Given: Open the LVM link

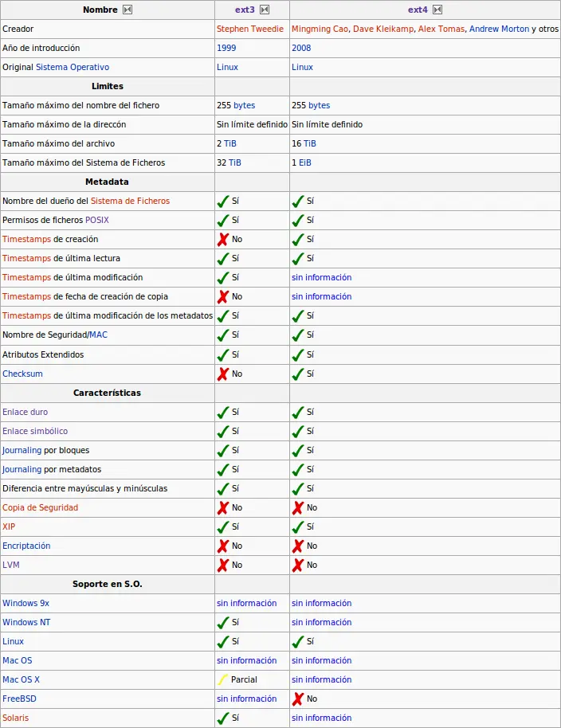Looking at the screenshot, I should tap(10, 565).
